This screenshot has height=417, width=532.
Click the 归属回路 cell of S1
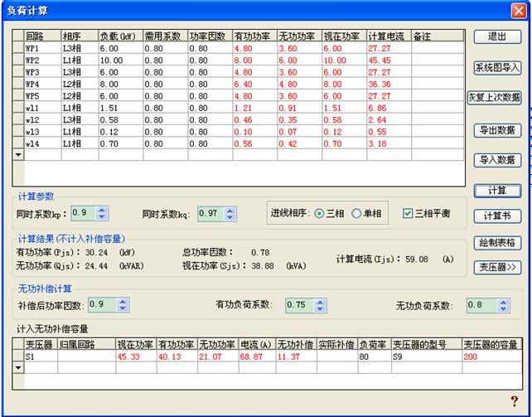(x=86, y=356)
